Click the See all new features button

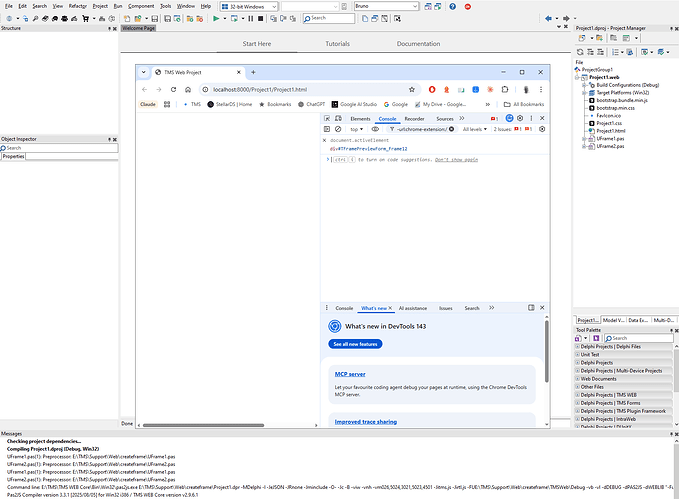coord(355,344)
